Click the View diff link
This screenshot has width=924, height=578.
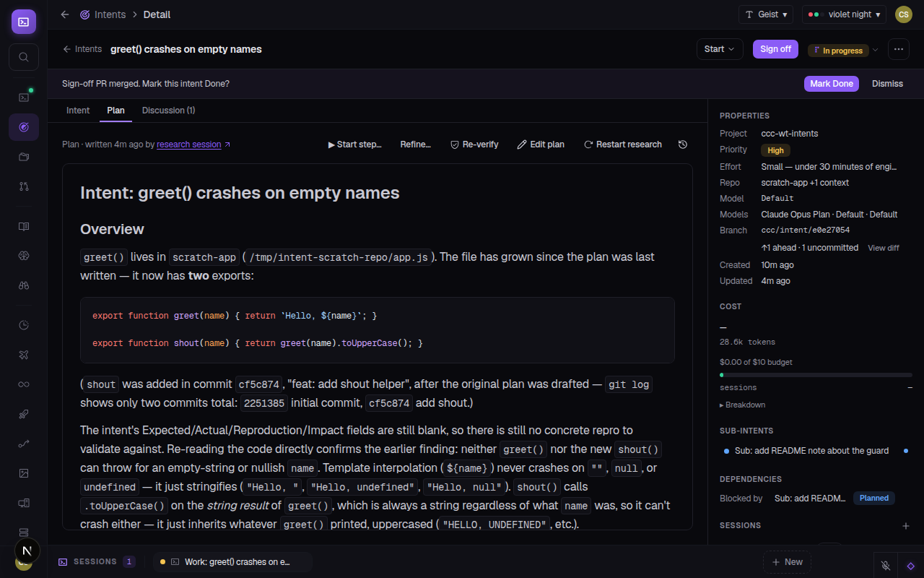884,248
